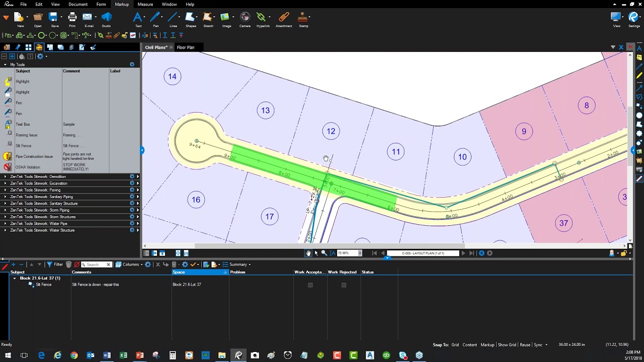Insert an Image markup
The image size is (644, 362).
226,19
